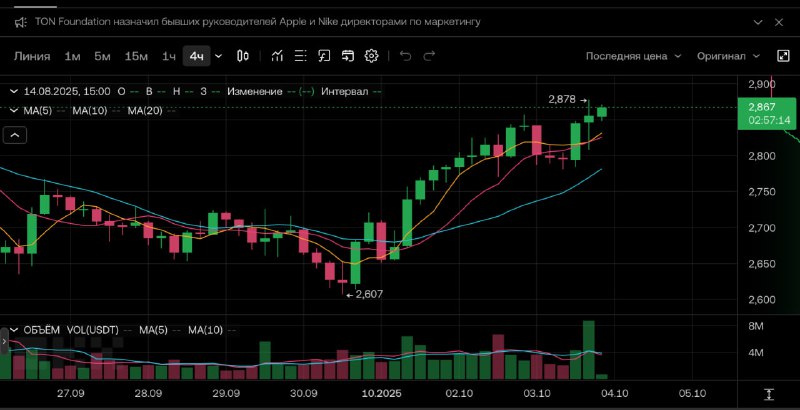The height and width of the screenshot is (410, 800).
Task: Click the scale-reset icon at bottom right
Action: (x=769, y=395)
